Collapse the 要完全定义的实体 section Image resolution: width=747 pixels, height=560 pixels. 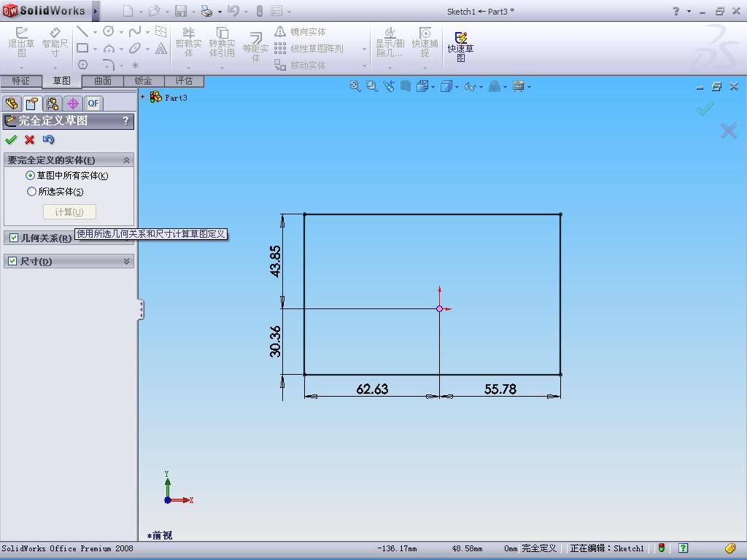click(x=126, y=160)
